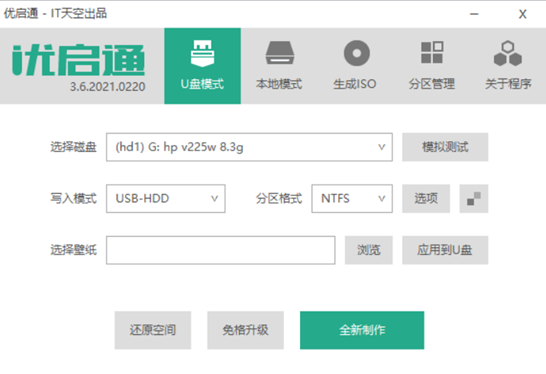Go to 分区管理 tab
546x374 pixels.
coord(432,66)
